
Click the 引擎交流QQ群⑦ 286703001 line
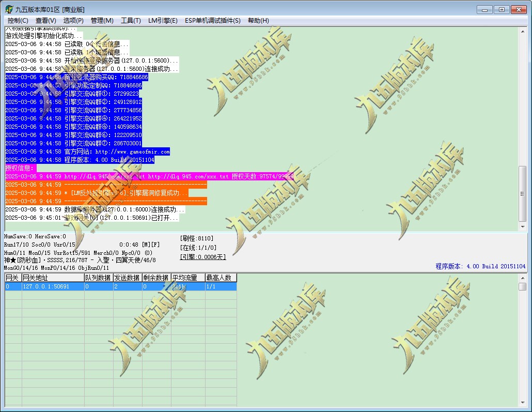(74, 143)
